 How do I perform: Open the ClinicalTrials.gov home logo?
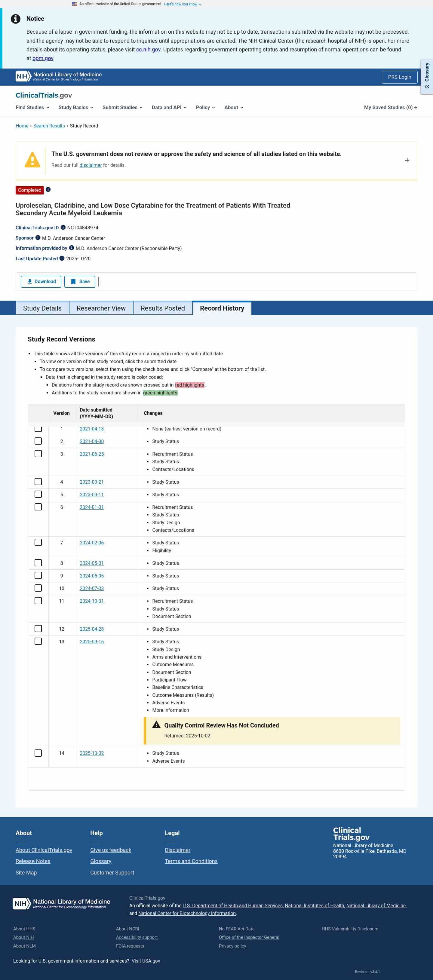point(44,95)
